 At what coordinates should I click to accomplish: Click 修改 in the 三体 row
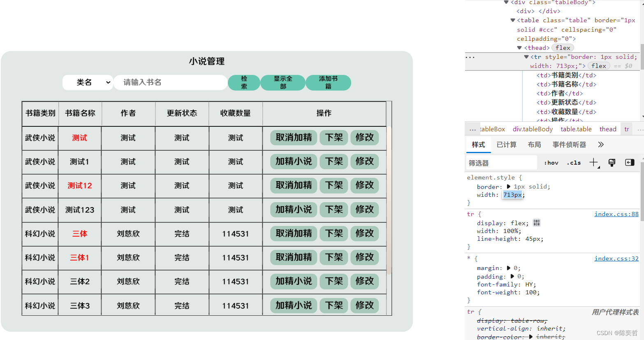point(364,233)
